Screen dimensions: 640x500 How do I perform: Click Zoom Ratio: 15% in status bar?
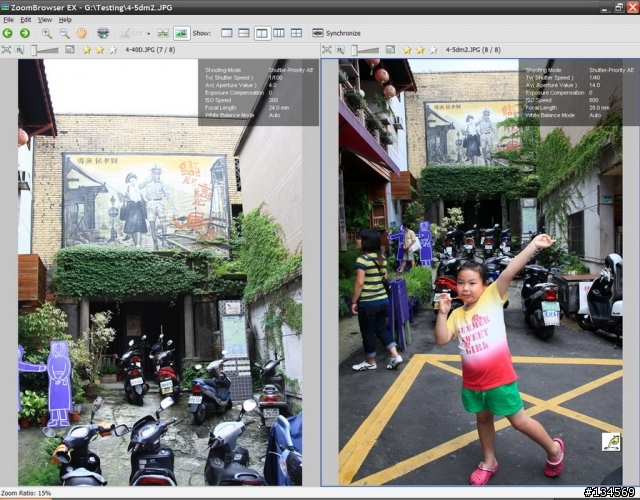[26, 493]
